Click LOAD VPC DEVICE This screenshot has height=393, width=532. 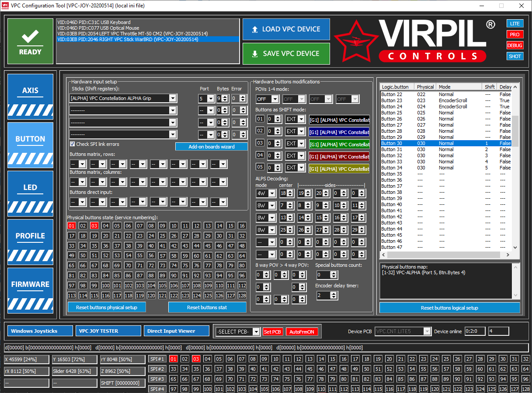point(286,29)
